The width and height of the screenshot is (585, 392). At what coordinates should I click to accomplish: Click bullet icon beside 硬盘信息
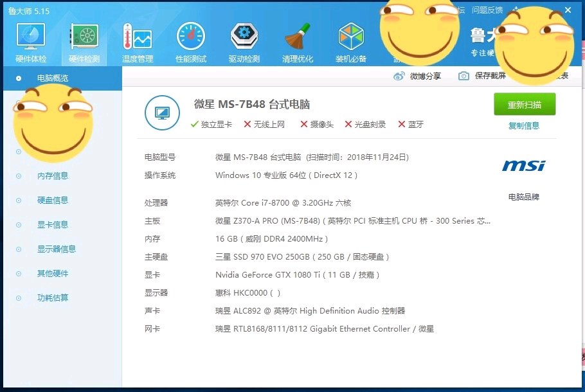[x=18, y=200]
